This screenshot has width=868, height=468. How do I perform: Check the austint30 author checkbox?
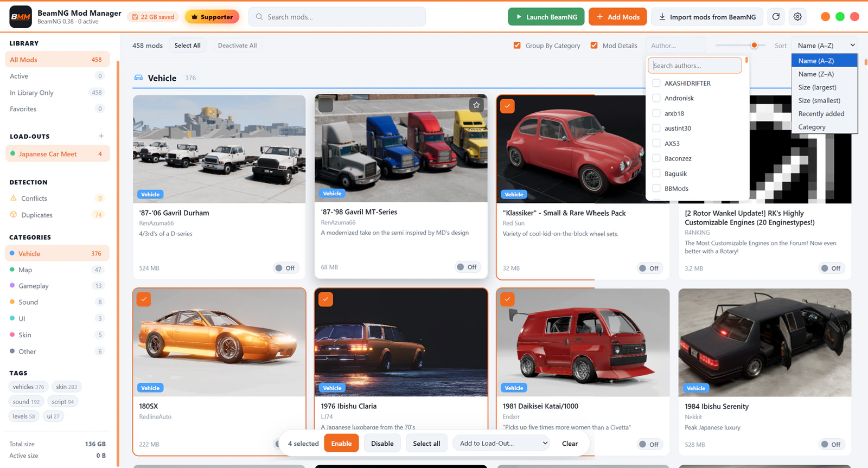tap(656, 128)
